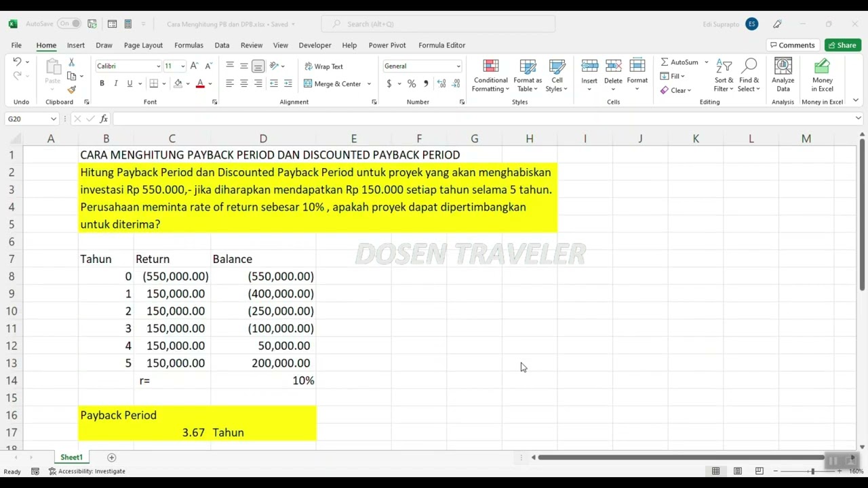Click the zoom slider handle
Image resolution: width=868 pixels, height=488 pixels.
812,471
